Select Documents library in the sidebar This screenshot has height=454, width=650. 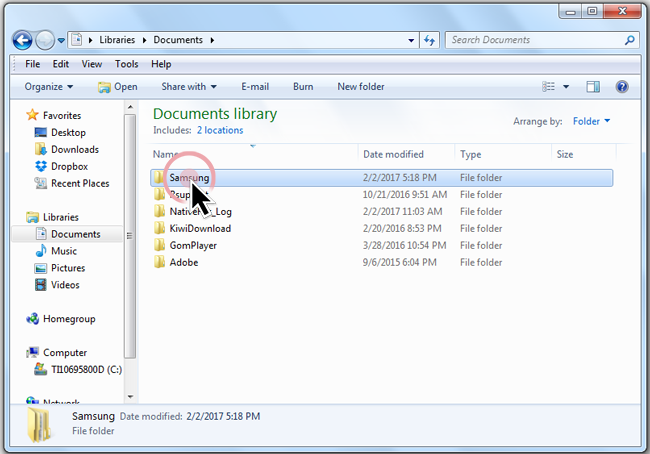(x=68, y=234)
